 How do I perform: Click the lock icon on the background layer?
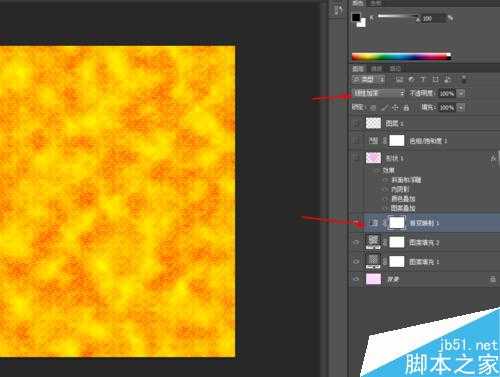[x=493, y=279]
